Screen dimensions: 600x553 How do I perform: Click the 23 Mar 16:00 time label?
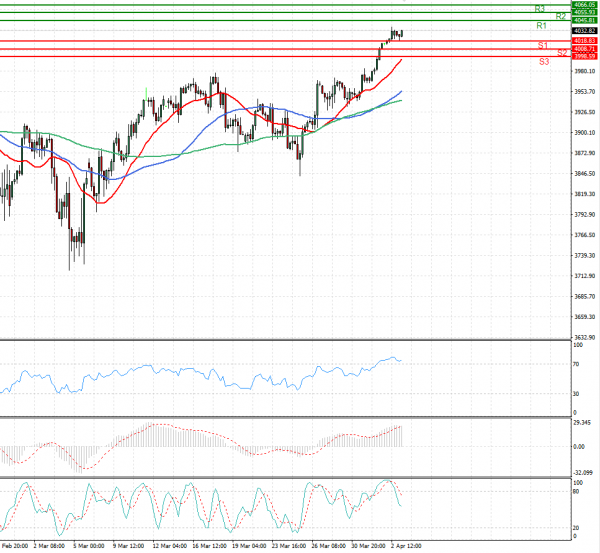289,546
